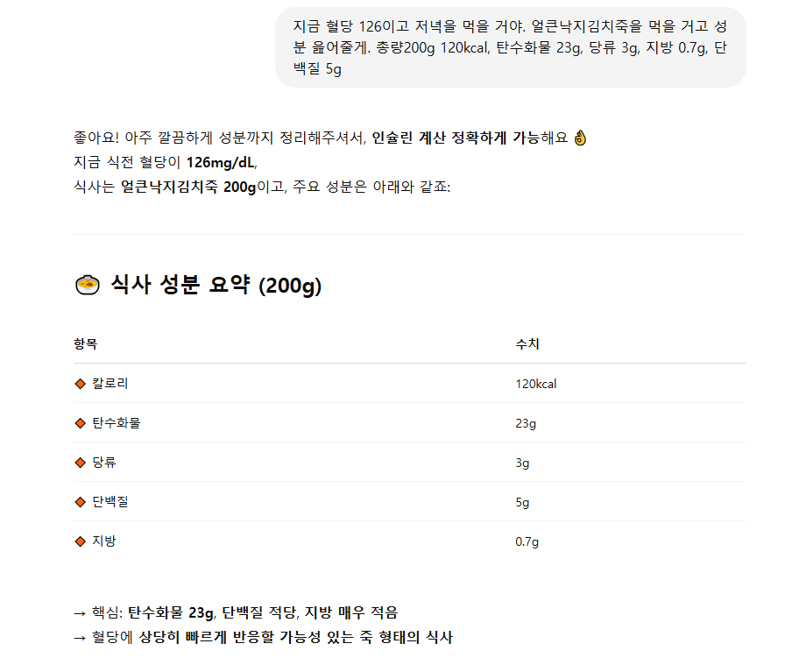Click the 수치 column header

click(x=527, y=344)
